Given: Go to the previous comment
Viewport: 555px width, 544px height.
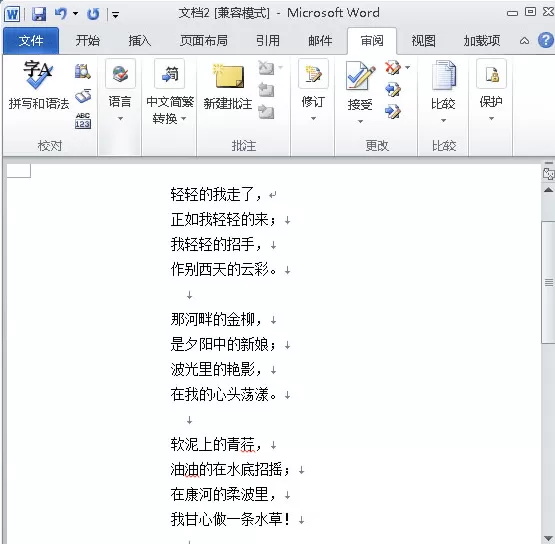Looking at the screenshot, I should (266, 90).
